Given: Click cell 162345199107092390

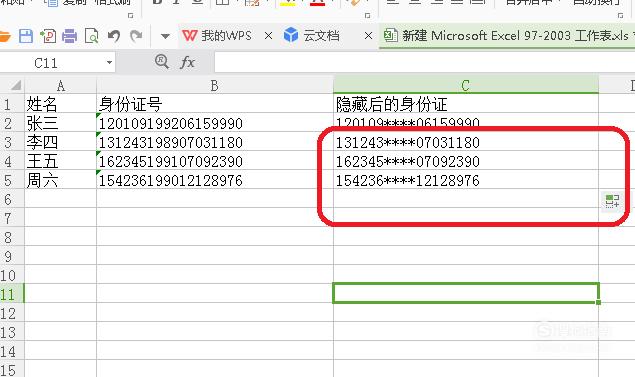Looking at the screenshot, I should pyautogui.click(x=215, y=161).
